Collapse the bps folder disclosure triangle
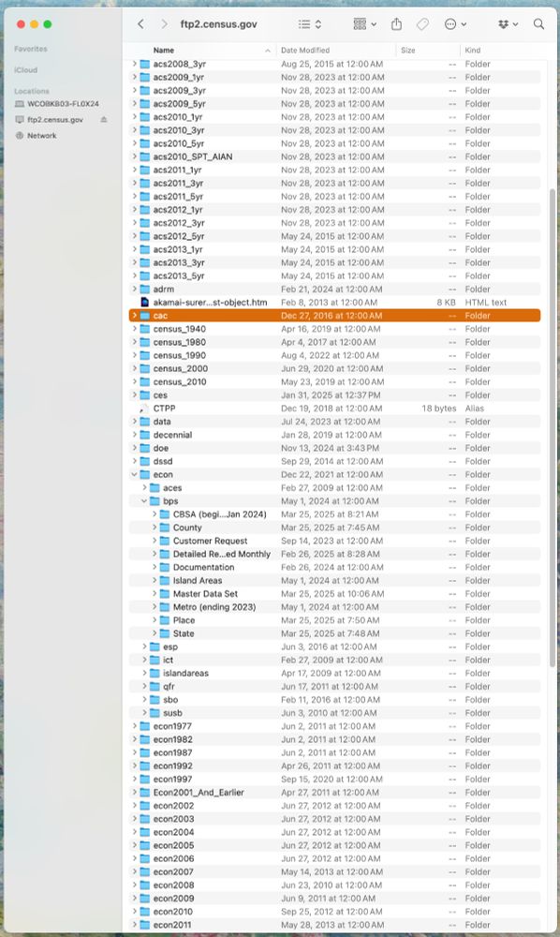Viewport: 560px width, 937px height. 144,500
